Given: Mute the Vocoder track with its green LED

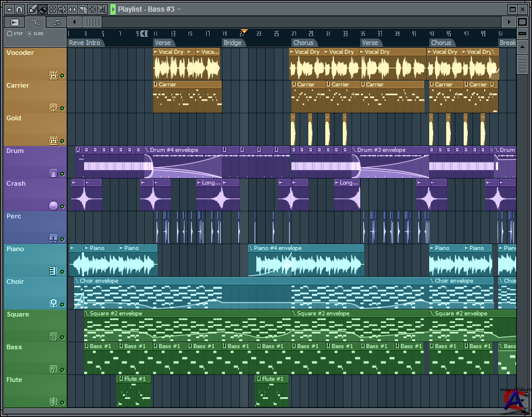Looking at the screenshot, I should (x=62, y=76).
